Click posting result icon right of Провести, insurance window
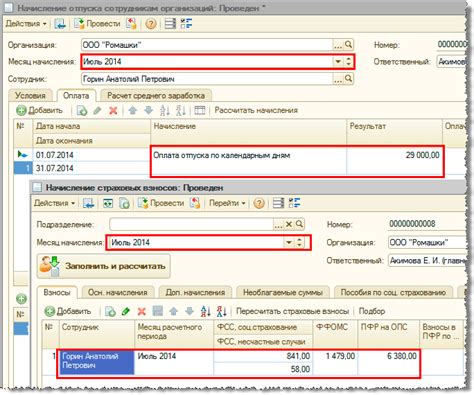Viewport: 474px width, 395px height. point(195,203)
